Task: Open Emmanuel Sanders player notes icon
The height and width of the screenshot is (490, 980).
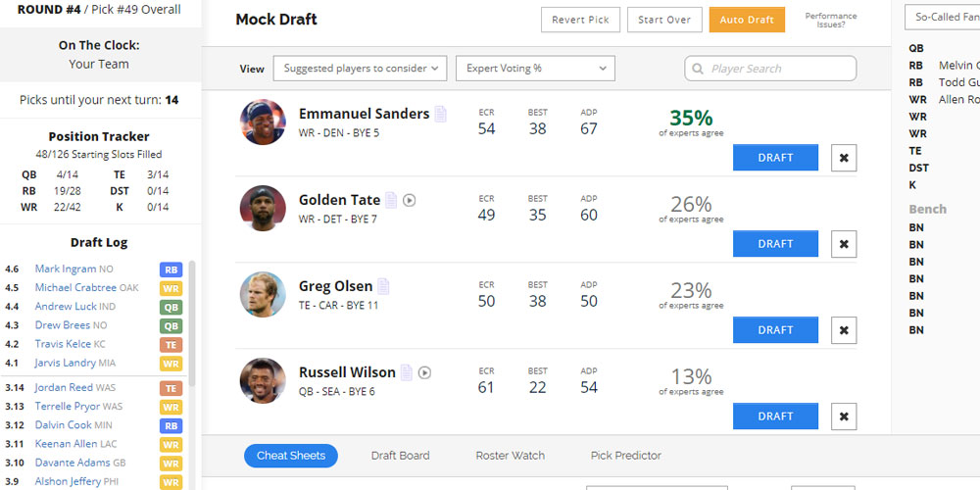Action: point(441,115)
